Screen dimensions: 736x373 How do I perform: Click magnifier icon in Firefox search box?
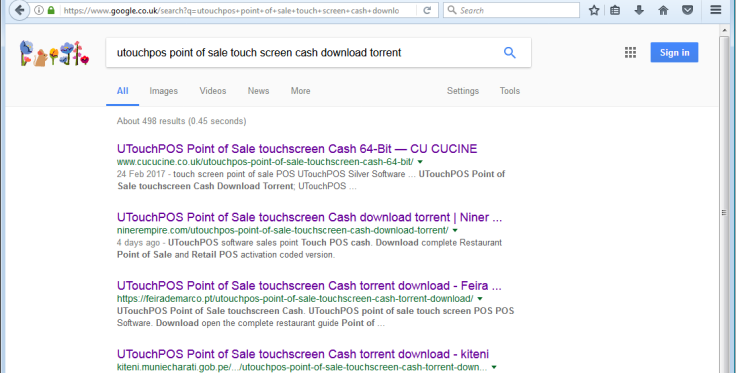point(452,10)
